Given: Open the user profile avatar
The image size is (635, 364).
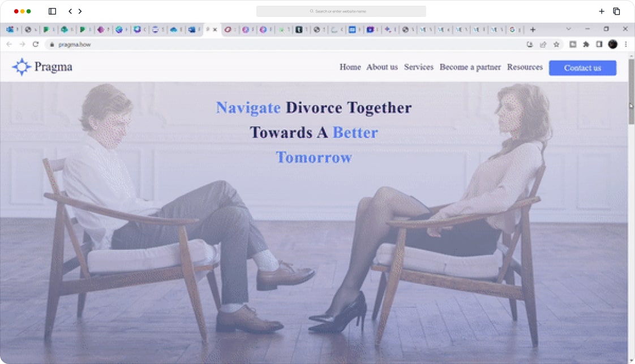Looking at the screenshot, I should (612, 44).
